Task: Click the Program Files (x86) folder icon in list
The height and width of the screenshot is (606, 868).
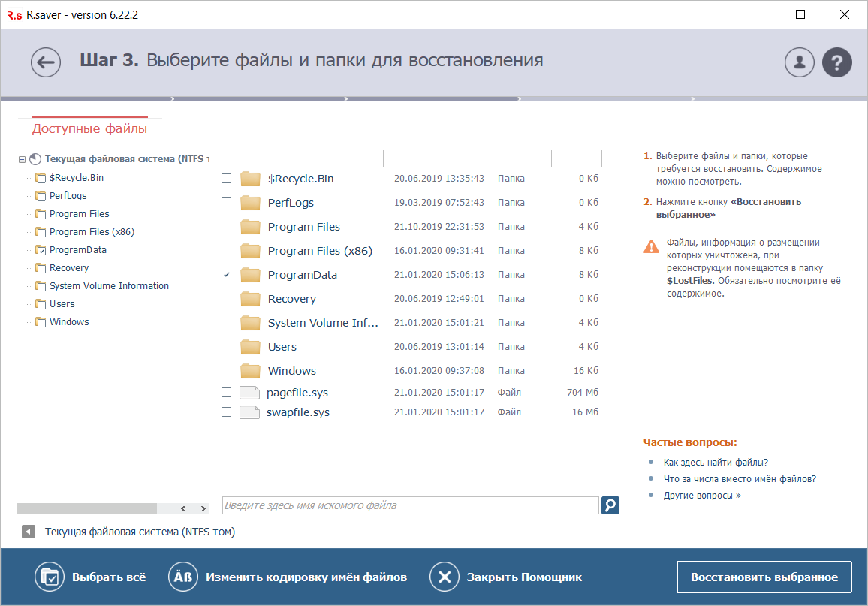Action: (x=250, y=251)
